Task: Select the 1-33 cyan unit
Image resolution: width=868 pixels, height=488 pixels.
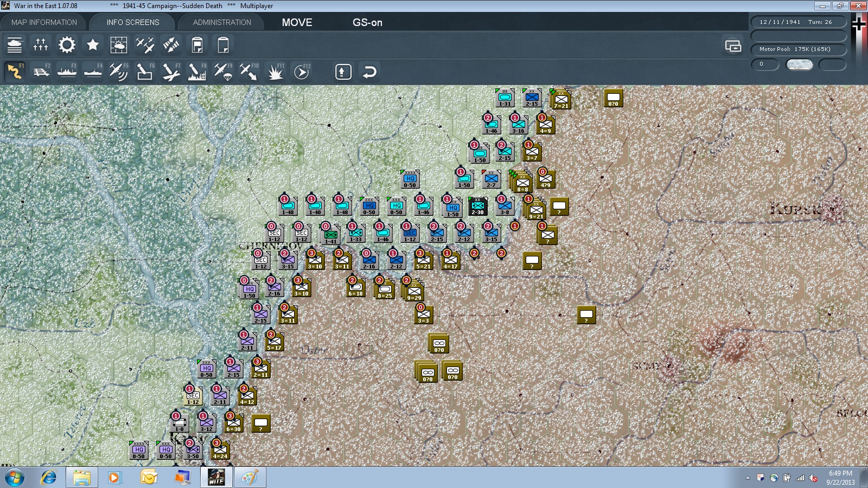Action: [x=355, y=233]
